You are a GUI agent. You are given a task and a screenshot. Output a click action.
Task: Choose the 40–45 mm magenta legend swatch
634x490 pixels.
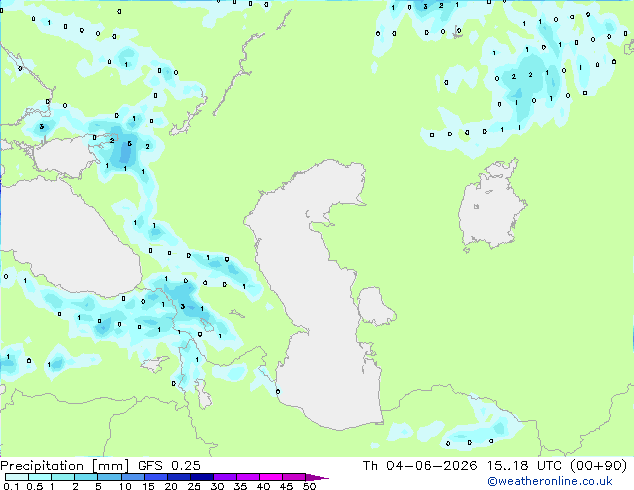[271, 477]
